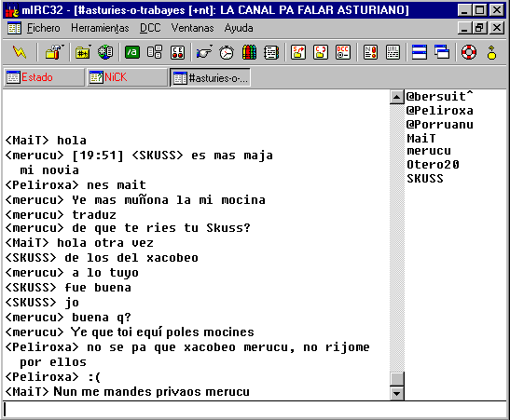Click the lifebuoy help icon
510x420 pixels.
click(x=469, y=52)
